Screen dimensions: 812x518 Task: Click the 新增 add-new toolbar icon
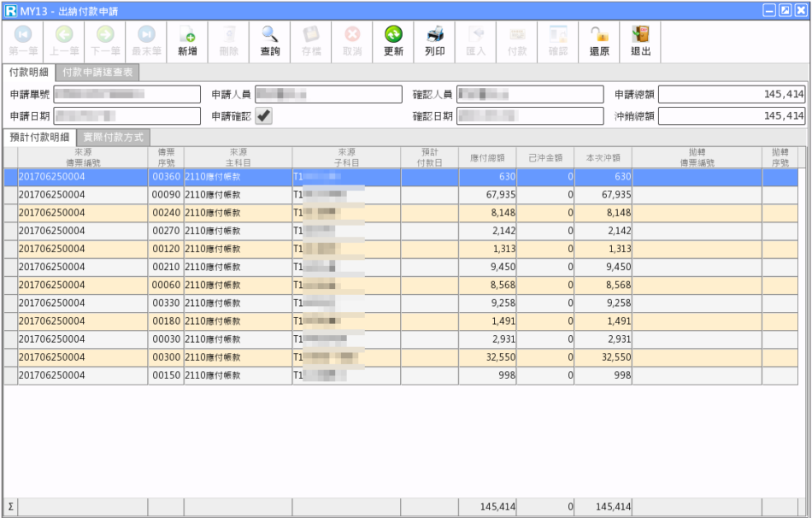(x=187, y=34)
